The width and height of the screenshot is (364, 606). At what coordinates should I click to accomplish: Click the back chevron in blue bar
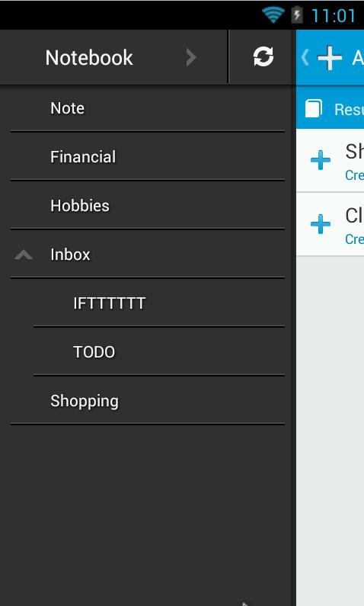click(x=305, y=58)
